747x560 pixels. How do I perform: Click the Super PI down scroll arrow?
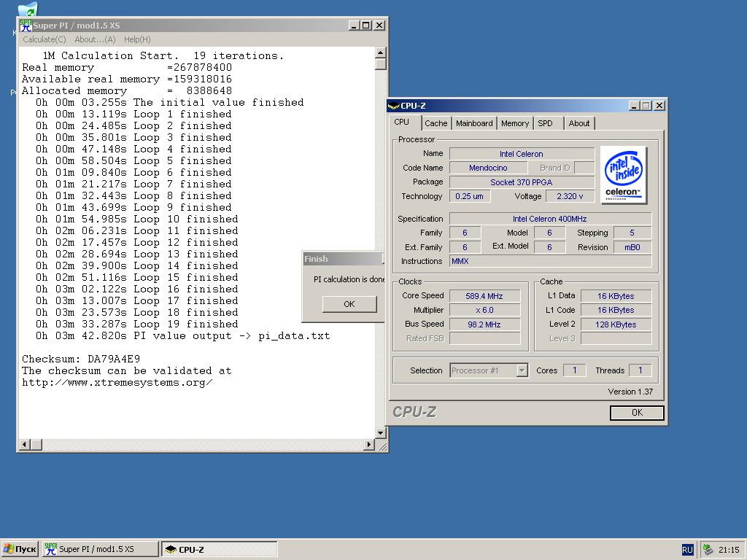click(381, 433)
